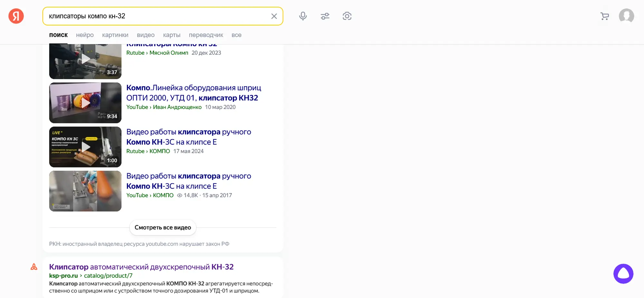The height and width of the screenshot is (298, 644).
Task: Open search settings sliders icon
Action: [x=325, y=16]
